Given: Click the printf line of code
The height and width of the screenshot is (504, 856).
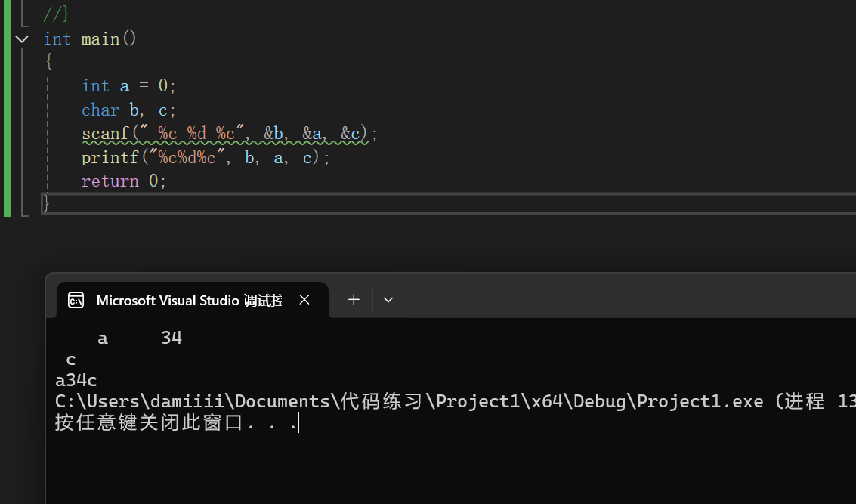Looking at the screenshot, I should click(x=206, y=158).
